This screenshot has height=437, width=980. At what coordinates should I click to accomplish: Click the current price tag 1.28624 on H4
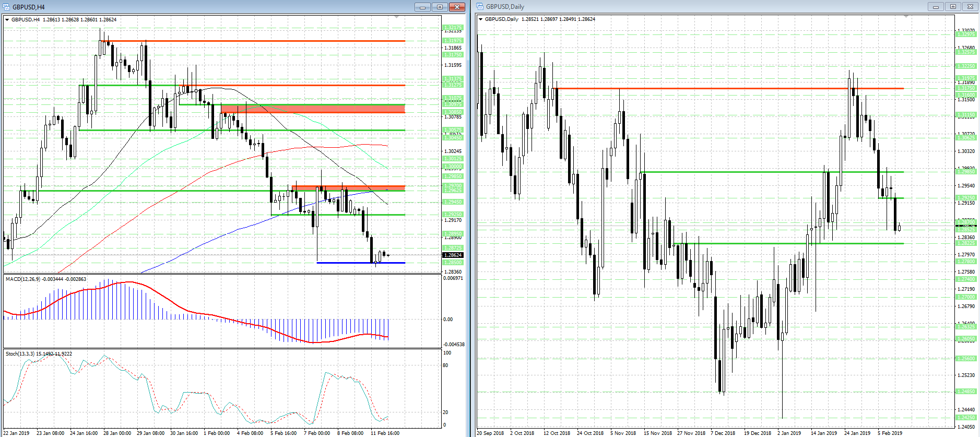pos(452,255)
